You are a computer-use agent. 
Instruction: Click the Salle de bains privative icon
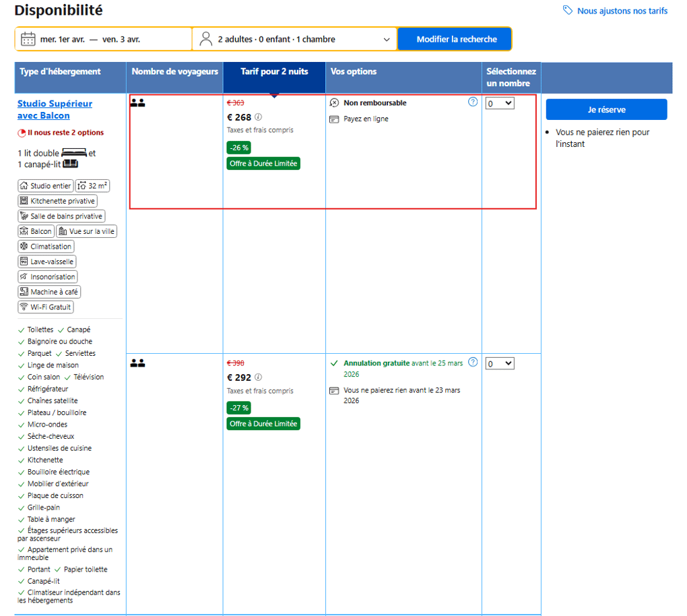[x=24, y=216]
